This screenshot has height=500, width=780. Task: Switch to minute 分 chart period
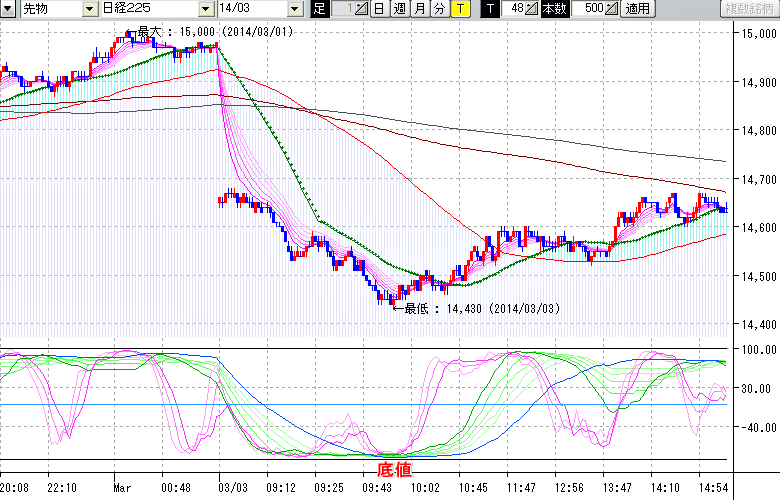pyautogui.click(x=439, y=9)
